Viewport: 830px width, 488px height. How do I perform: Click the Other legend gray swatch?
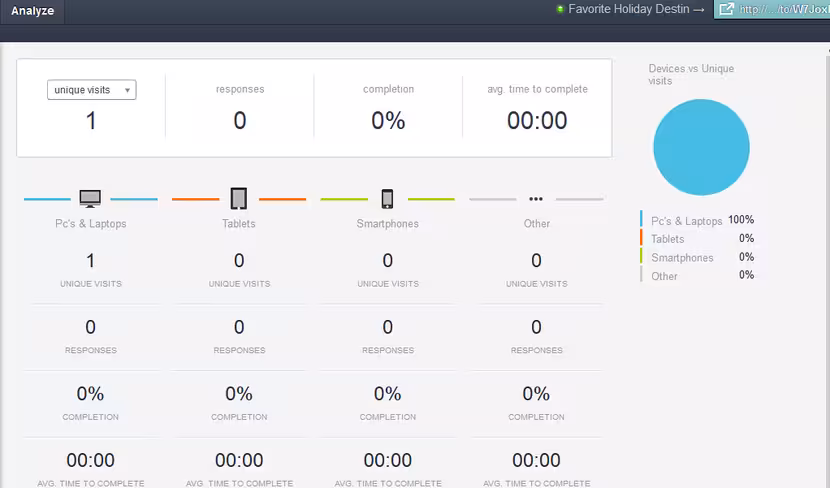[642, 274]
